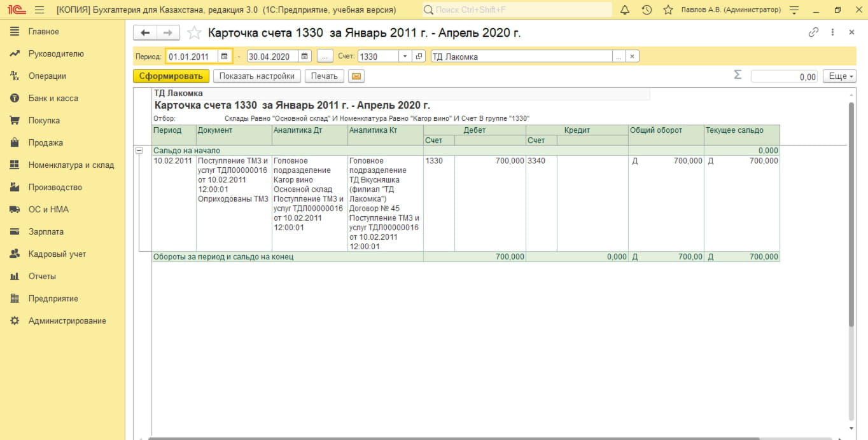Click the Показать настройки button
868x440 pixels.
[256, 76]
